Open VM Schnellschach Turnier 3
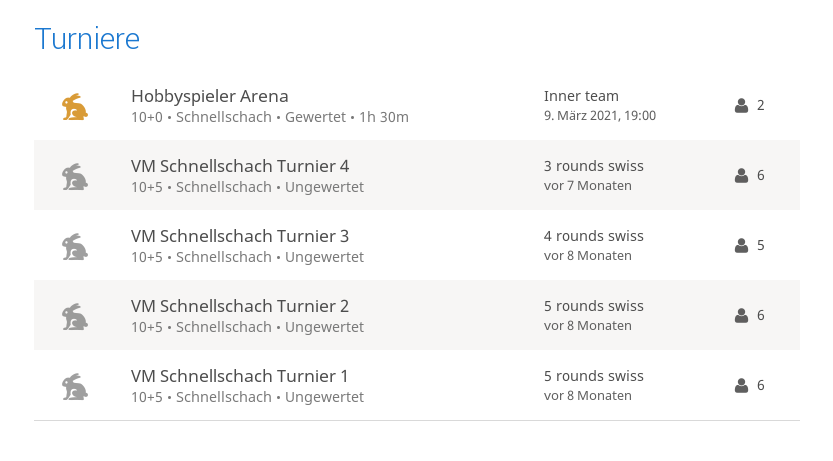This screenshot has width=833, height=461. pos(239,237)
